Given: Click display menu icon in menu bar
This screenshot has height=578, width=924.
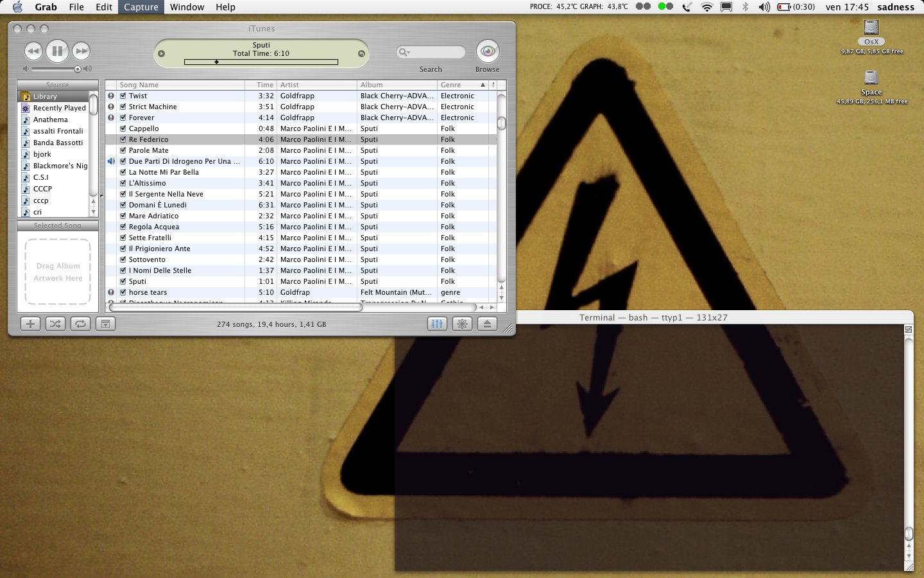Looking at the screenshot, I should 726,7.
